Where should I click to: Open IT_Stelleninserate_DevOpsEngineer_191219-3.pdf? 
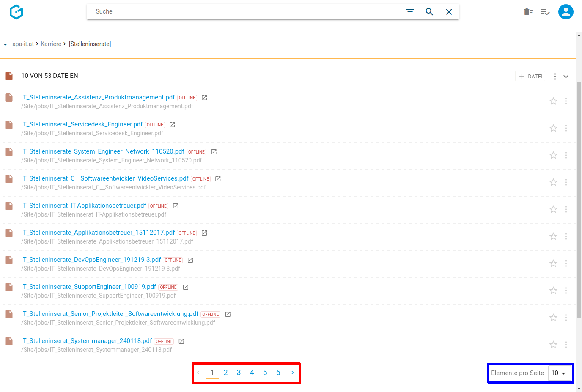click(91, 260)
